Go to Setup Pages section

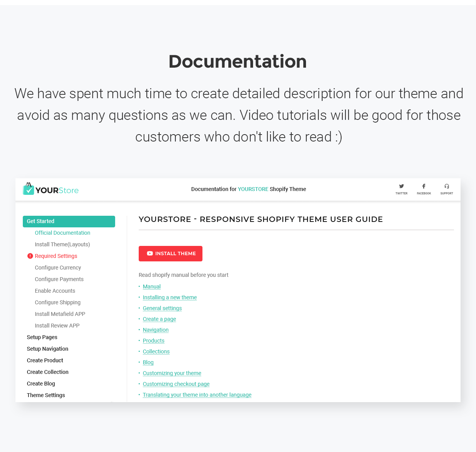click(42, 337)
